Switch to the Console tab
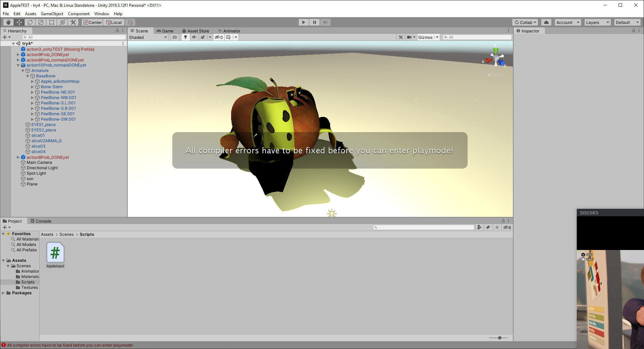Viewport: 644px width, 349px height. [x=43, y=221]
